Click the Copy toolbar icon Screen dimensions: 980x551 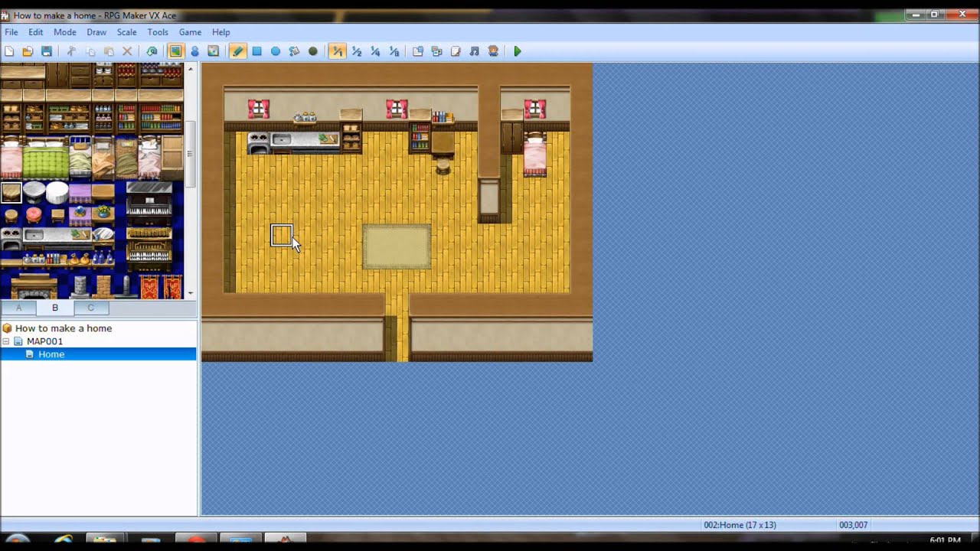[x=90, y=51]
